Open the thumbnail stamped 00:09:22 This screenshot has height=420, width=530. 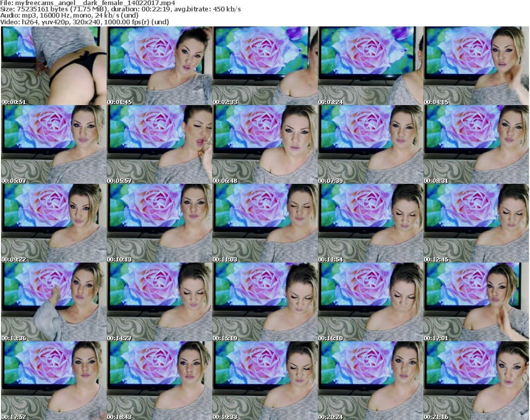(54, 223)
